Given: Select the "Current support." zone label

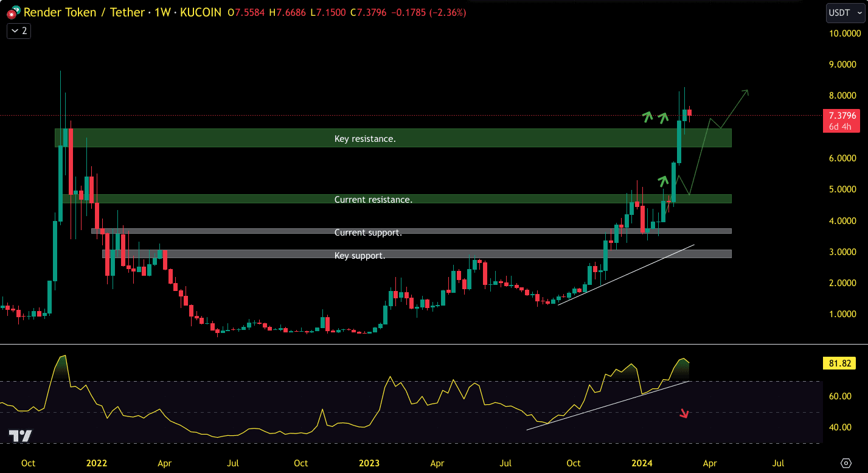Looking at the screenshot, I should (x=368, y=233).
